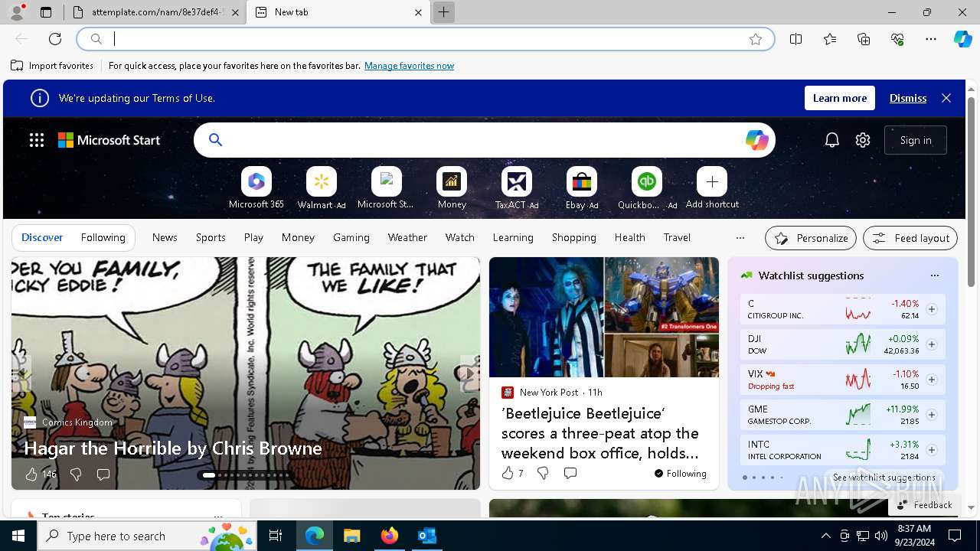This screenshot has width=980, height=551.
Task: Open Walmart ad shortcut
Action: [x=322, y=188]
